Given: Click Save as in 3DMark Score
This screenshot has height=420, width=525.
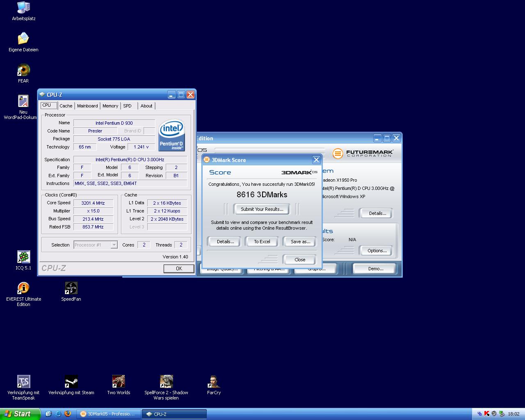Looking at the screenshot, I should 300,242.
